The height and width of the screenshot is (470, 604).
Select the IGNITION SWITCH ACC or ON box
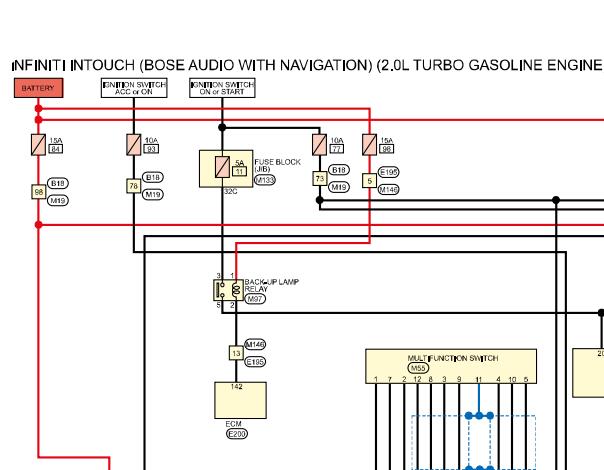(x=134, y=88)
